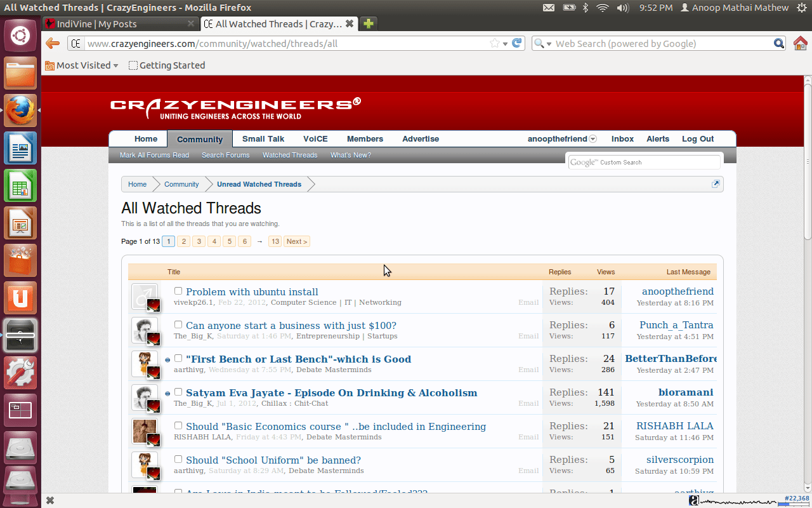812x508 pixels.
Task: Launch LibreOffice Writer from the dock
Action: tap(20, 148)
